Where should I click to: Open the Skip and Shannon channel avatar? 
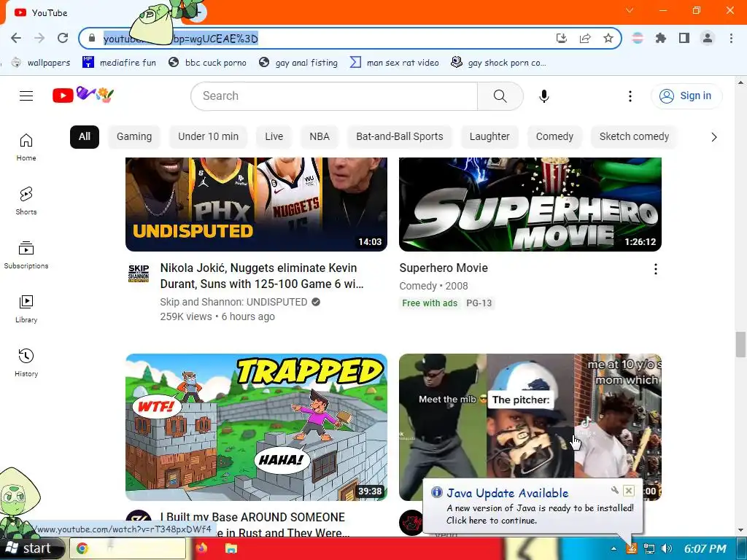click(139, 273)
